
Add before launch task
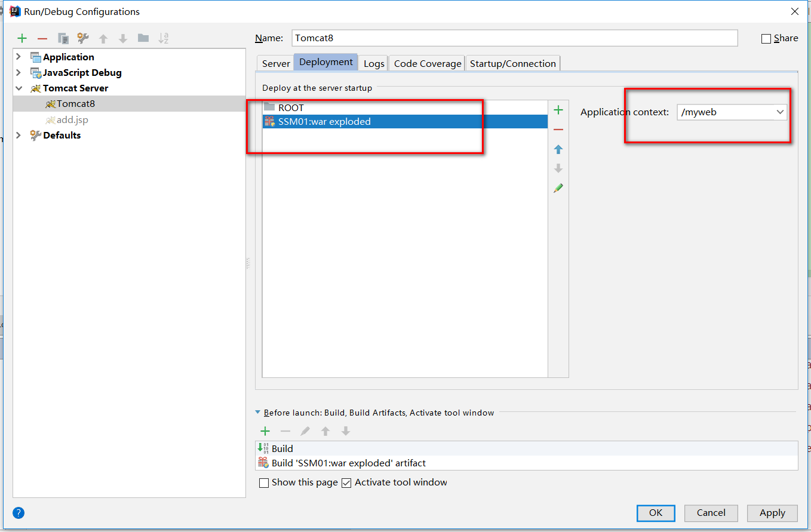click(x=265, y=431)
